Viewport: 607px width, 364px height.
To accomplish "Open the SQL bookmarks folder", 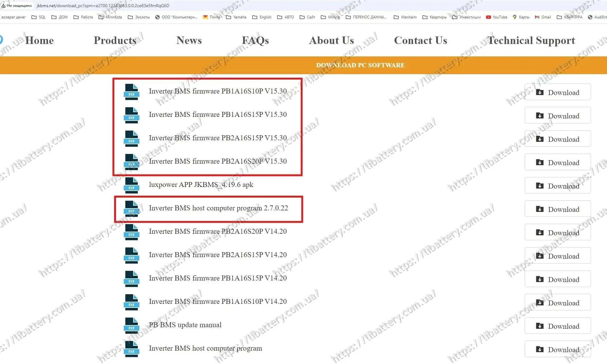I will [x=39, y=17].
